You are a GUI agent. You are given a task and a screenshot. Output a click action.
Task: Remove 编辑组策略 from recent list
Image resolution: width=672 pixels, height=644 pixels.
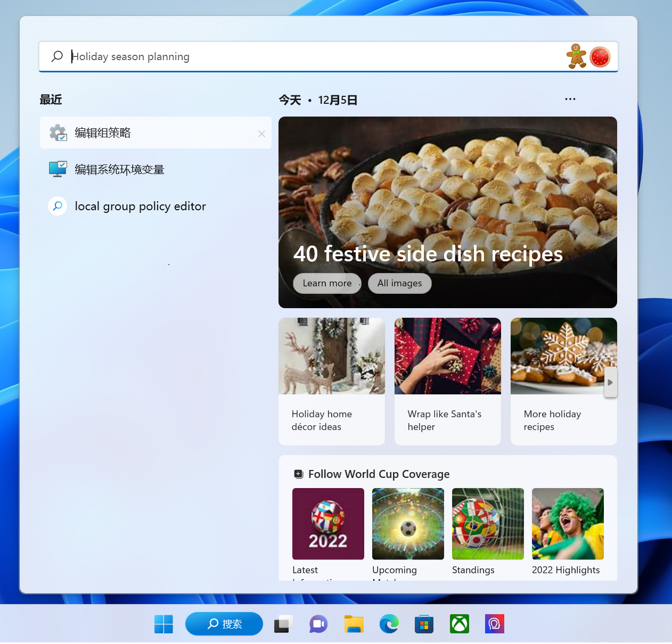click(261, 134)
